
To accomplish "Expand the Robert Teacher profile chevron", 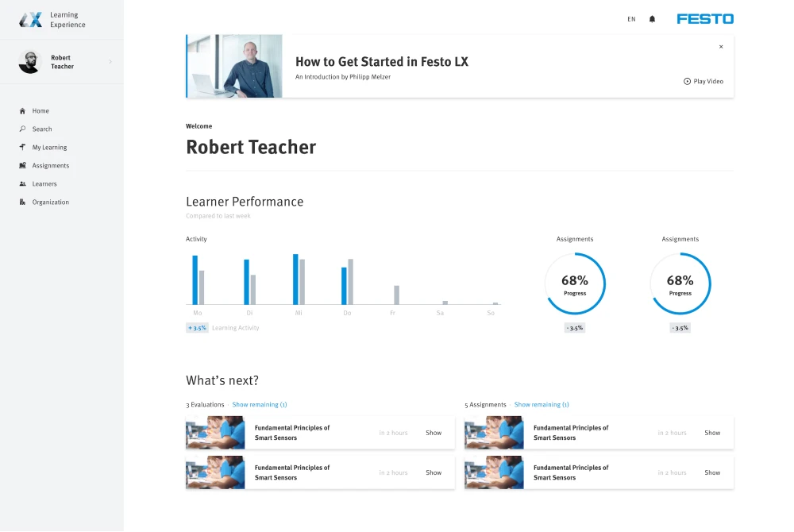I will [x=110, y=62].
